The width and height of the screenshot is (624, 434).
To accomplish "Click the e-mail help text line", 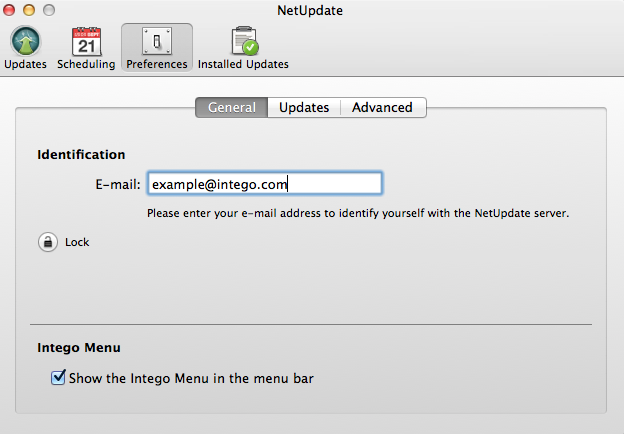I will pyautogui.click(x=358, y=213).
